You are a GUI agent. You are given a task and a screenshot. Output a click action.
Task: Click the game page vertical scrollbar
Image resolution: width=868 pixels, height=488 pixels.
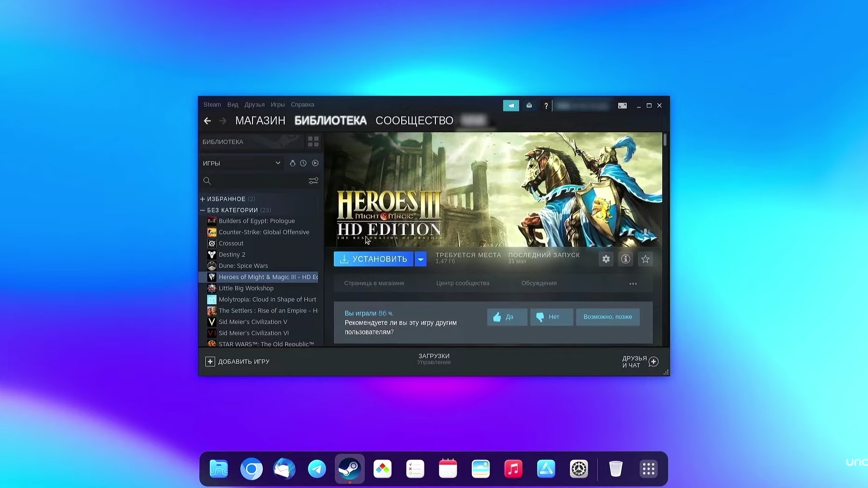tap(665, 139)
